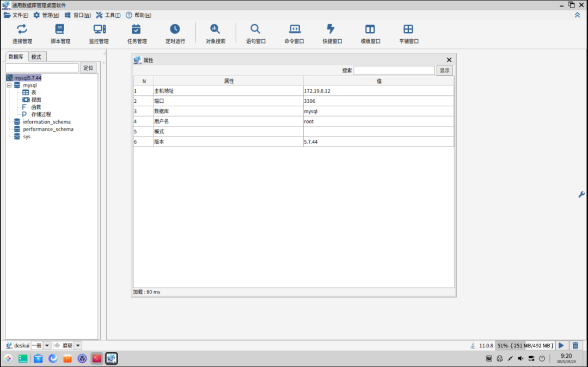This screenshot has width=588, height=367.
Task: Click 视图 views icon under mysql
Action: [x=26, y=100]
